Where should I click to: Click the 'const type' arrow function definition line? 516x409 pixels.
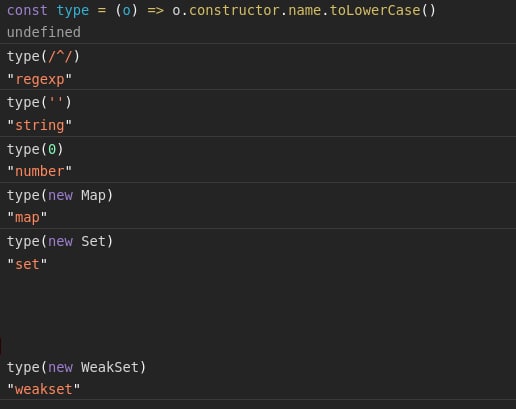pos(221,10)
